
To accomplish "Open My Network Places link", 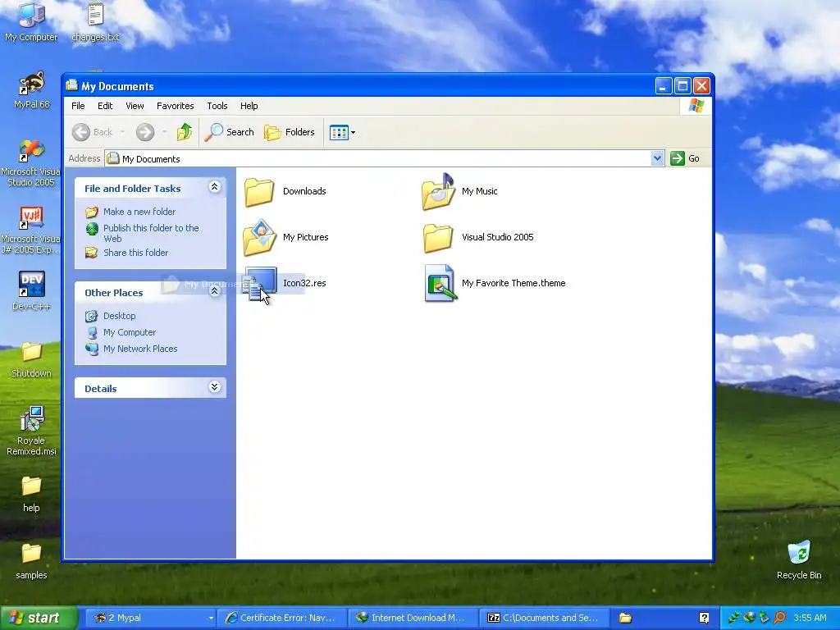I will point(139,349).
